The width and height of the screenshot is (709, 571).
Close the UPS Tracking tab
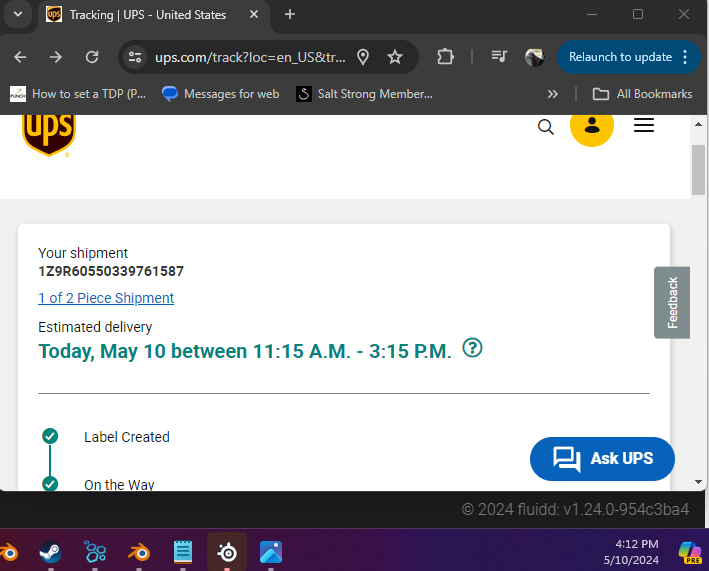pyautogui.click(x=254, y=14)
